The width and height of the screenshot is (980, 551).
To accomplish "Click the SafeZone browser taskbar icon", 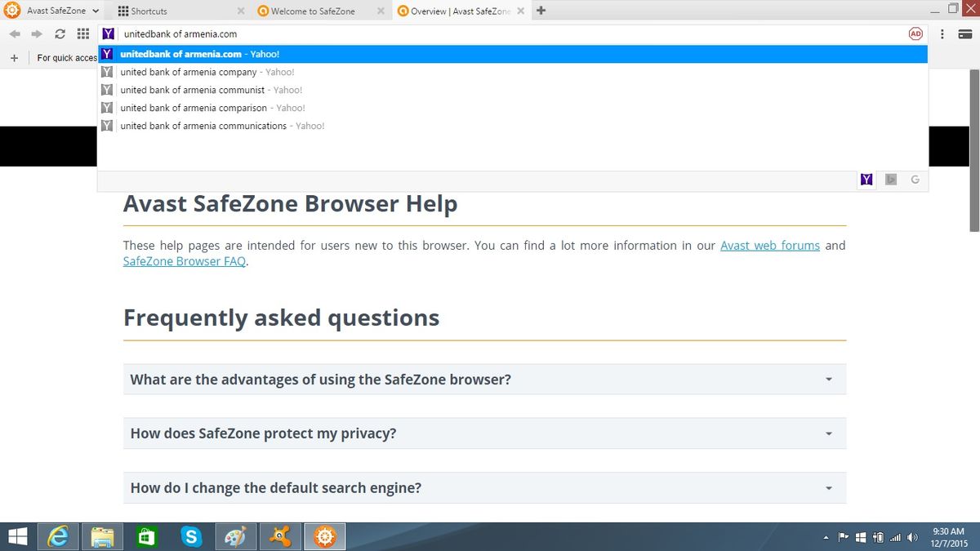I will [x=325, y=536].
